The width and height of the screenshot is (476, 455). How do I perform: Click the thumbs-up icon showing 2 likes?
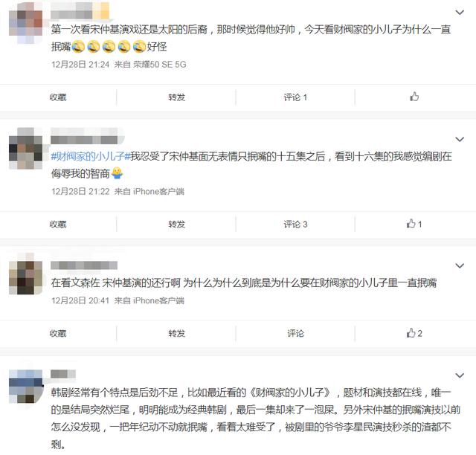click(x=414, y=333)
